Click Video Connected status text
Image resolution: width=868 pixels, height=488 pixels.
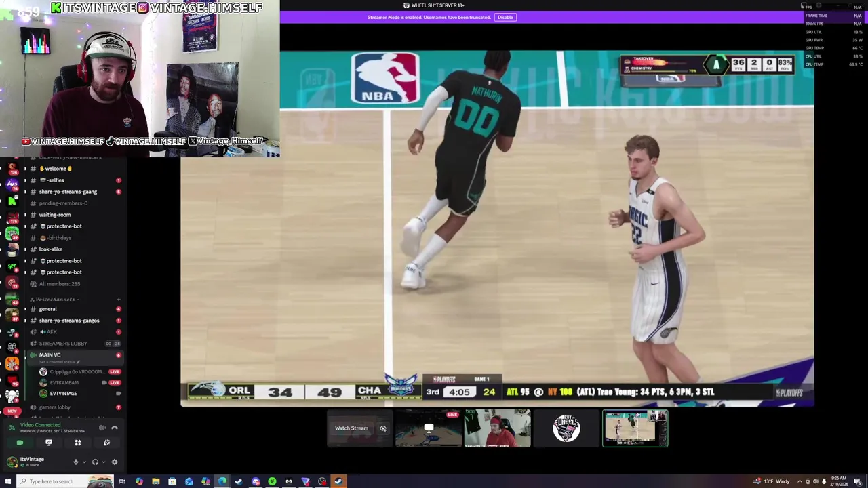coord(40,425)
